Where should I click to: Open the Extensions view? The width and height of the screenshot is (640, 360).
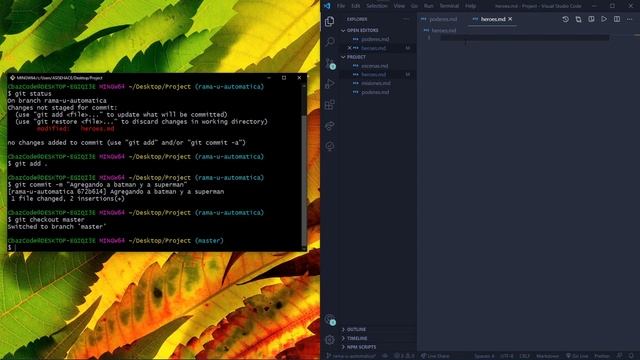point(329,104)
